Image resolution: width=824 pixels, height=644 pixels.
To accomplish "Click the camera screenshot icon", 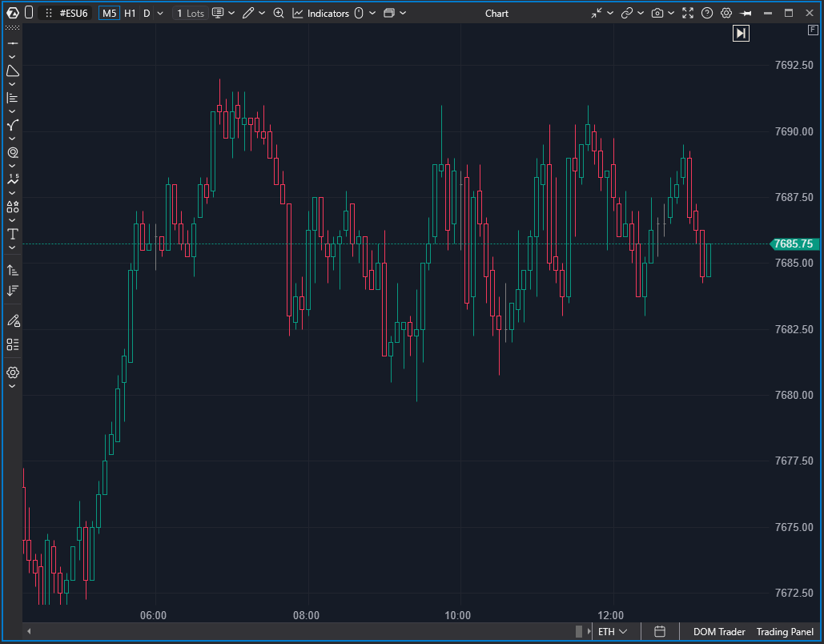I will pos(657,13).
